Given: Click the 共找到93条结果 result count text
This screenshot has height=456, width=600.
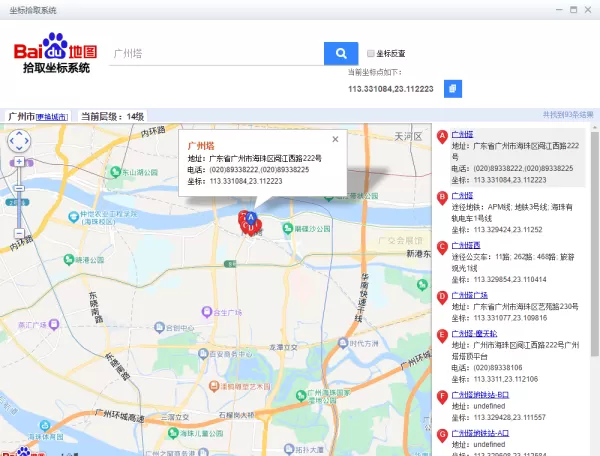Looking at the screenshot, I should [568, 115].
